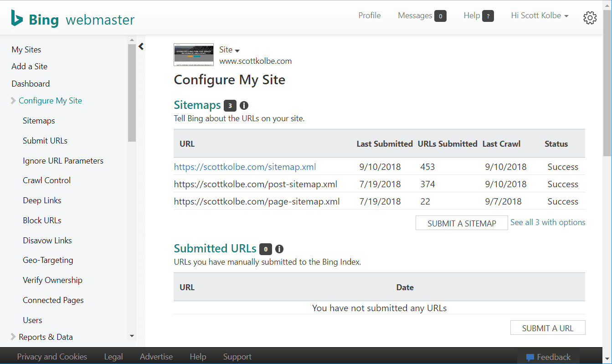Click the Sitemaps heading link
Image resolution: width=612 pixels, height=364 pixels.
coord(197,105)
